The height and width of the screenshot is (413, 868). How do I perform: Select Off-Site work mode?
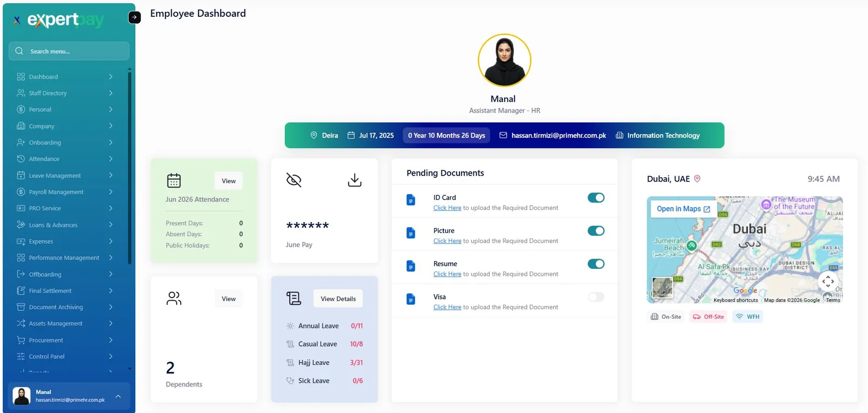point(709,317)
